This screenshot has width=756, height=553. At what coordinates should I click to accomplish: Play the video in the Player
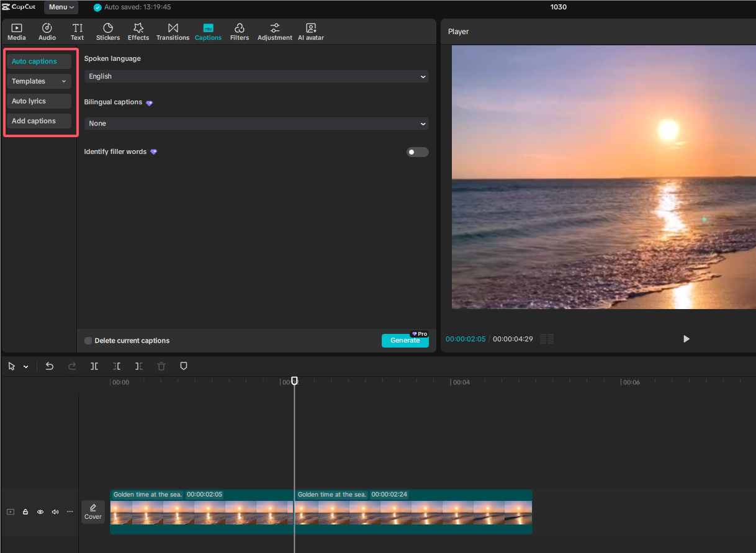686,339
